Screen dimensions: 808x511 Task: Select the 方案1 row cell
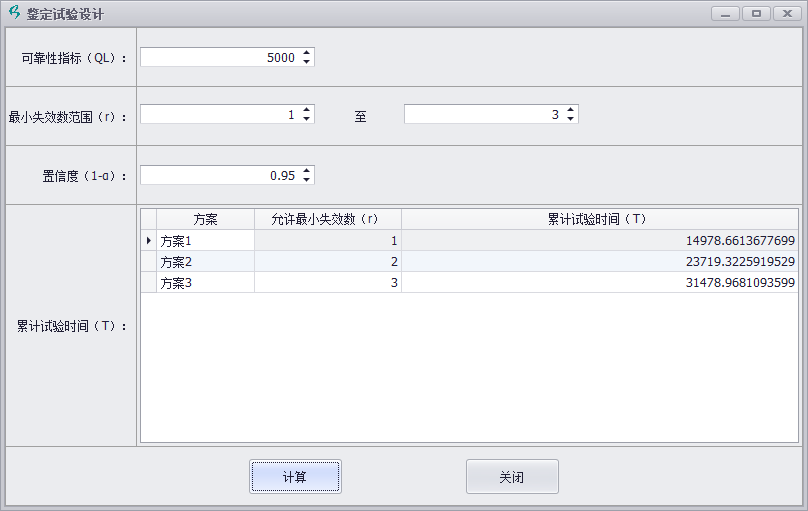pyautogui.click(x=206, y=241)
